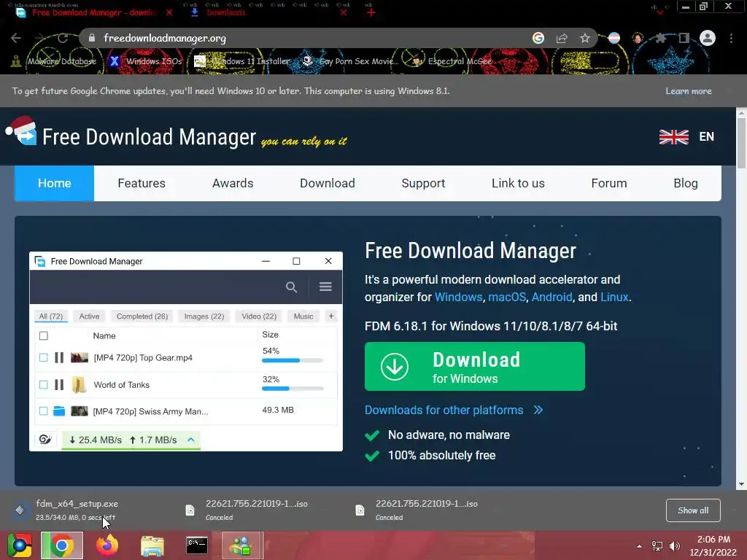This screenshot has height=560, width=747.
Task: Click the 54% progress bar
Action: [293, 360]
